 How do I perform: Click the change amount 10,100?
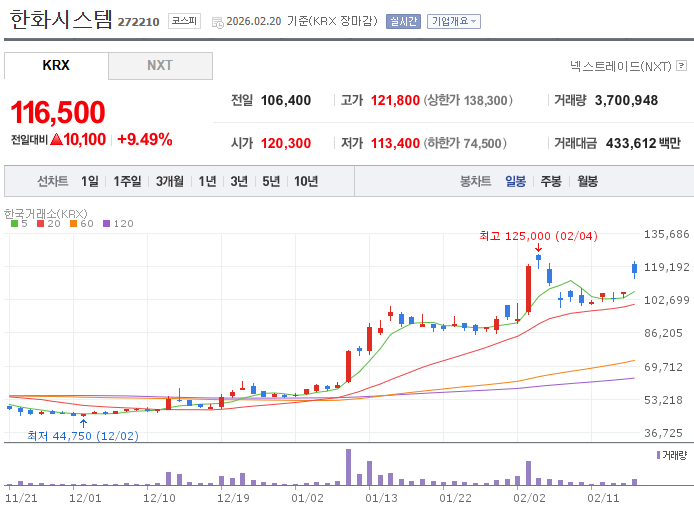[x=85, y=139]
